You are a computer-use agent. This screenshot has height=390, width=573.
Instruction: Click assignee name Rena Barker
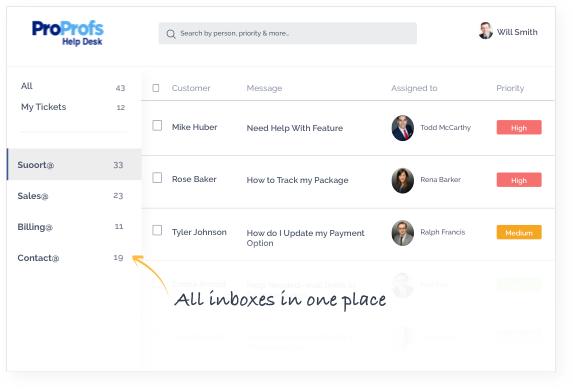(x=440, y=179)
